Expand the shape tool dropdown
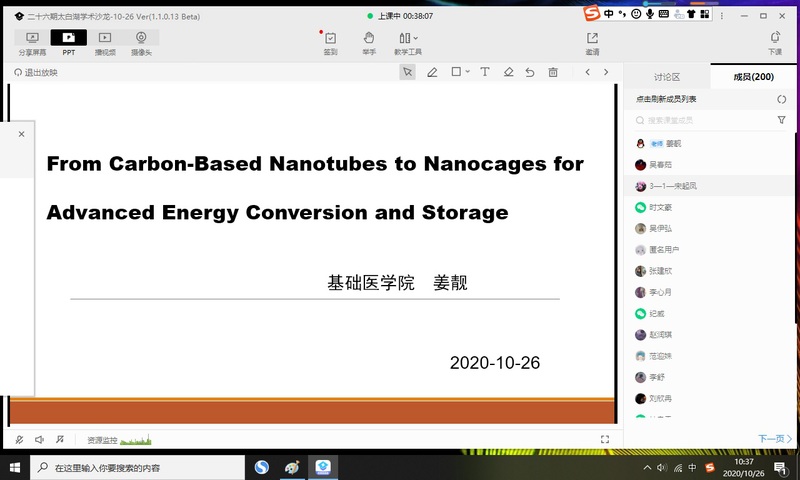The width and height of the screenshot is (800, 480). point(467,72)
